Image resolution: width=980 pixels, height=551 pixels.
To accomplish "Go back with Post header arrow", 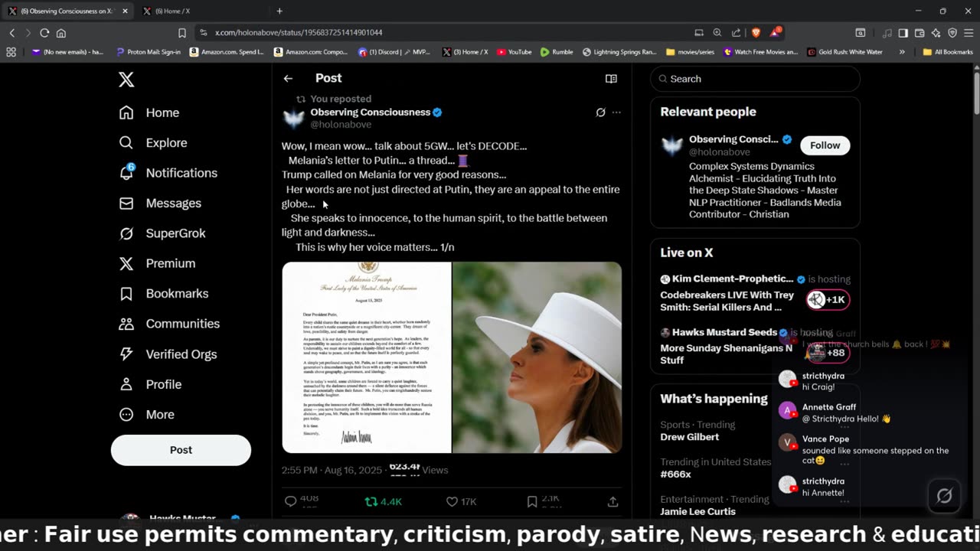I will (x=288, y=78).
